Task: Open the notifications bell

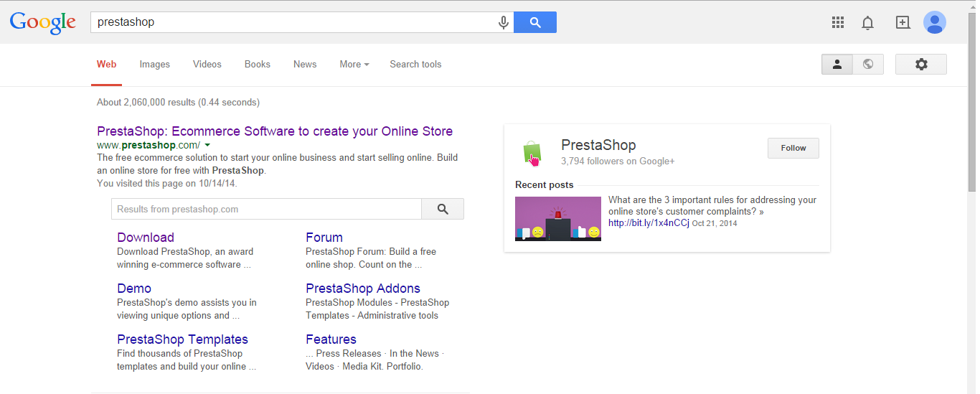Action: pos(868,23)
